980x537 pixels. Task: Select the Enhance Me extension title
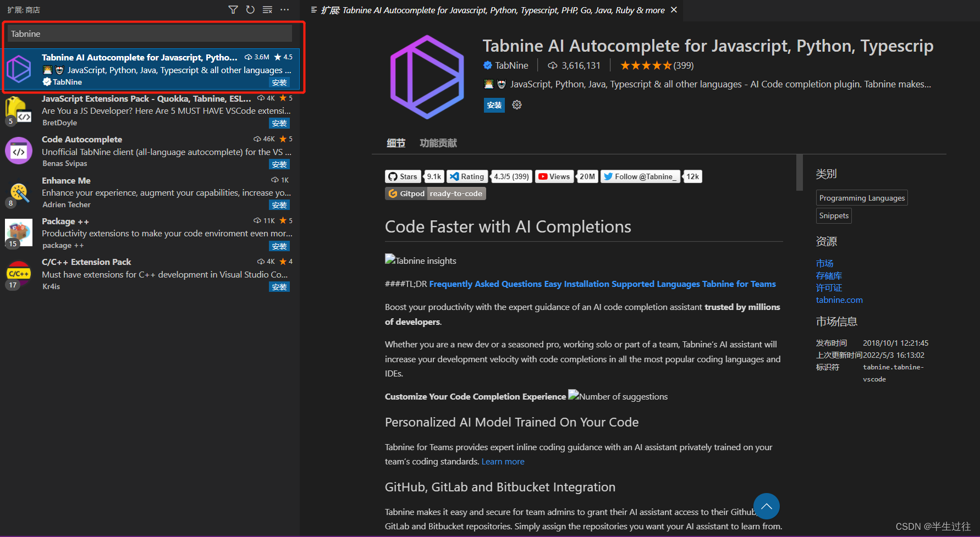click(66, 180)
